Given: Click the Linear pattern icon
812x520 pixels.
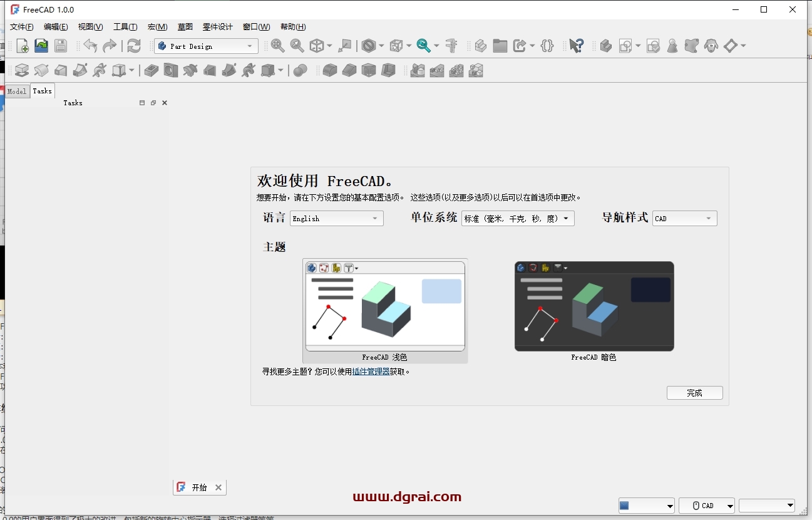Looking at the screenshot, I should point(437,70).
